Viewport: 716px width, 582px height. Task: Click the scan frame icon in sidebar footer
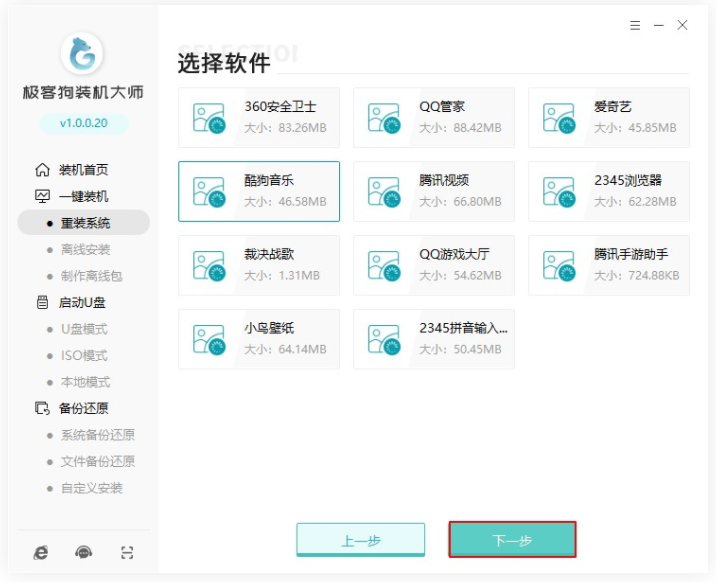[127, 552]
